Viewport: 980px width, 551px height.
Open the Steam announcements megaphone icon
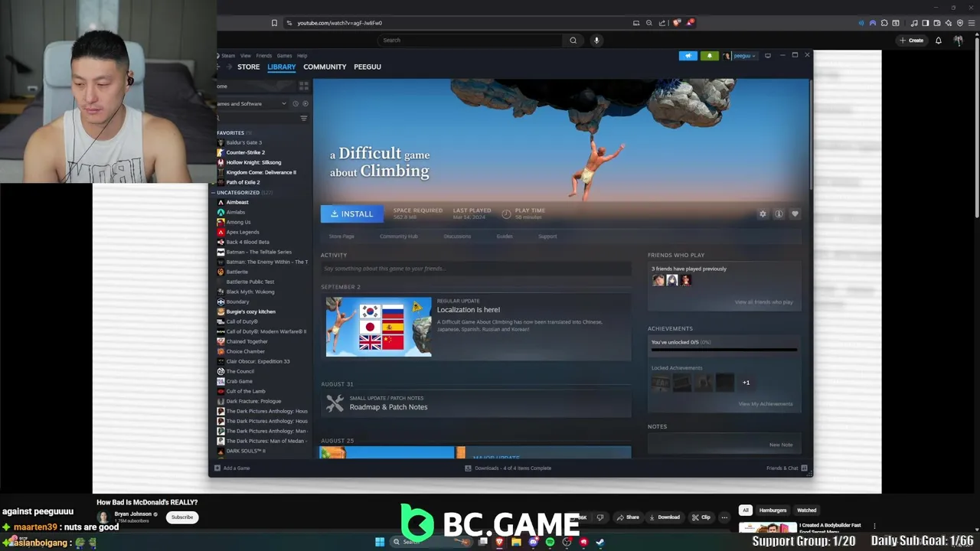[688, 56]
